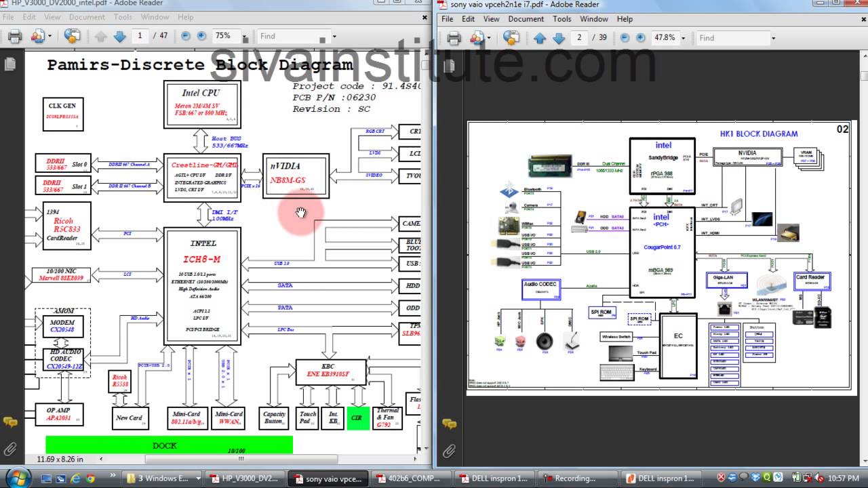Expand the collaborate dropdown arrow in the HP_V3000 toolbar
Viewport: 868px width, 488px height.
(51, 36)
